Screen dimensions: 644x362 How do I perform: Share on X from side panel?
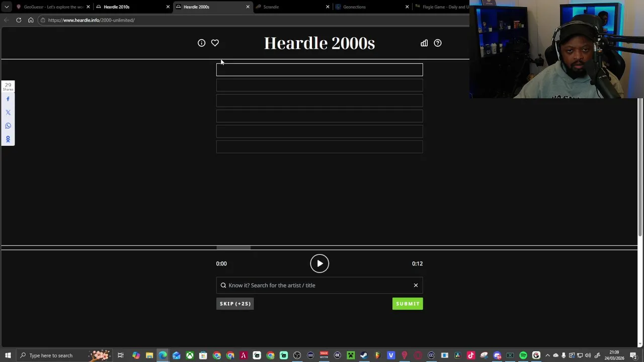click(8, 113)
